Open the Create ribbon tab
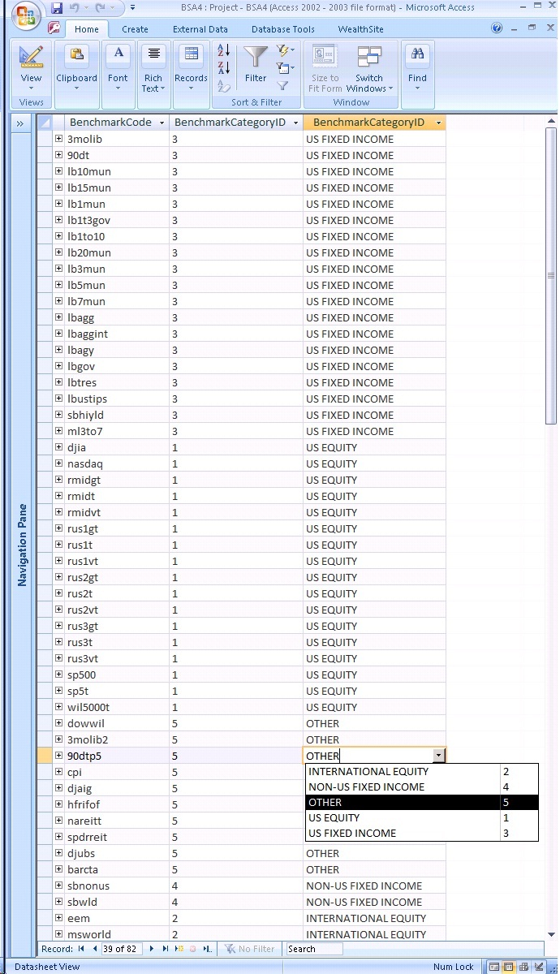 (135, 29)
